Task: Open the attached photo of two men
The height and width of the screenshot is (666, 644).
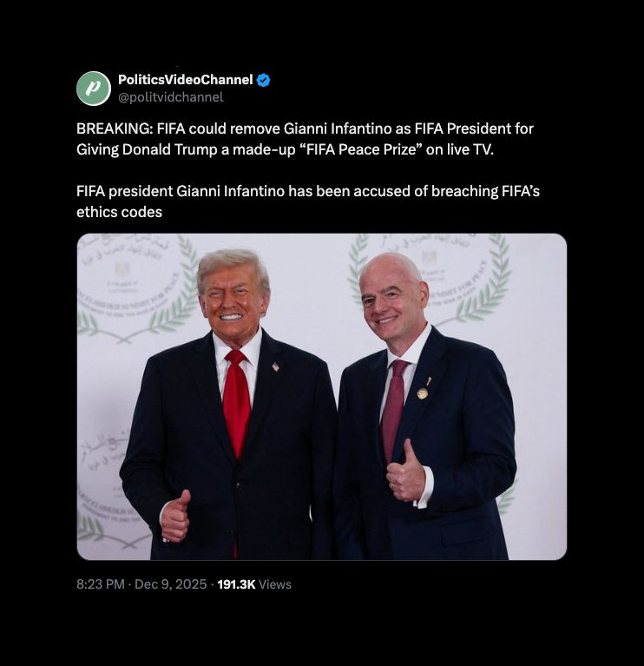Action: click(x=322, y=397)
